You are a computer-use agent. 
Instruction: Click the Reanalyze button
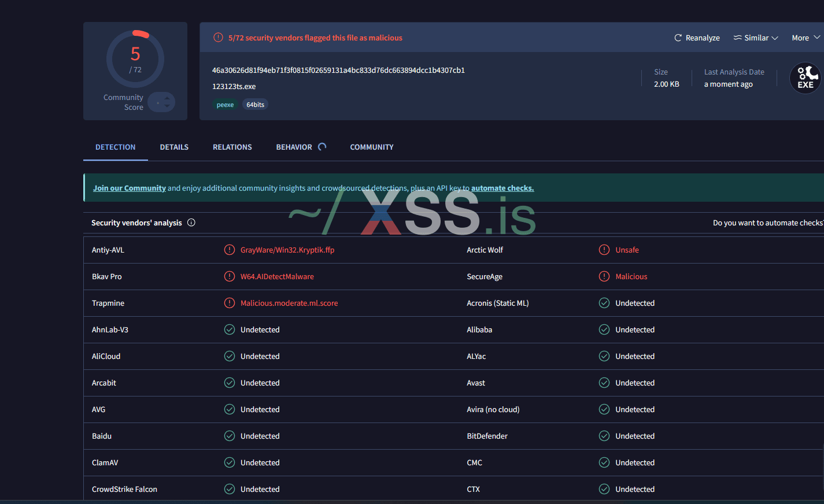pos(697,38)
